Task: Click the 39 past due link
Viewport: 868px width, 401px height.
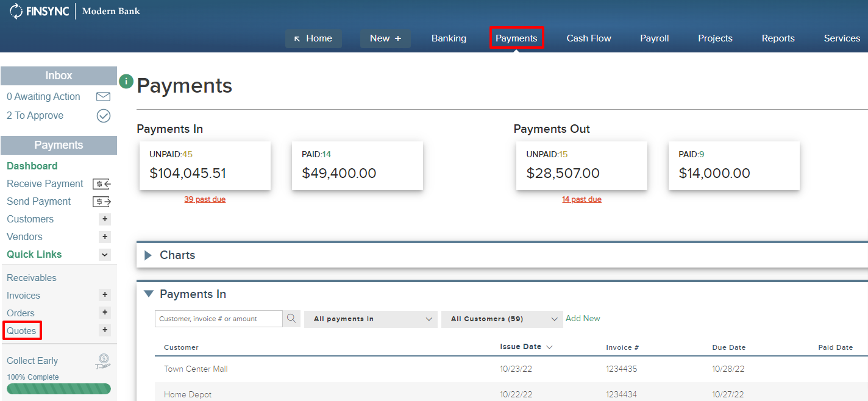Action: (205, 199)
